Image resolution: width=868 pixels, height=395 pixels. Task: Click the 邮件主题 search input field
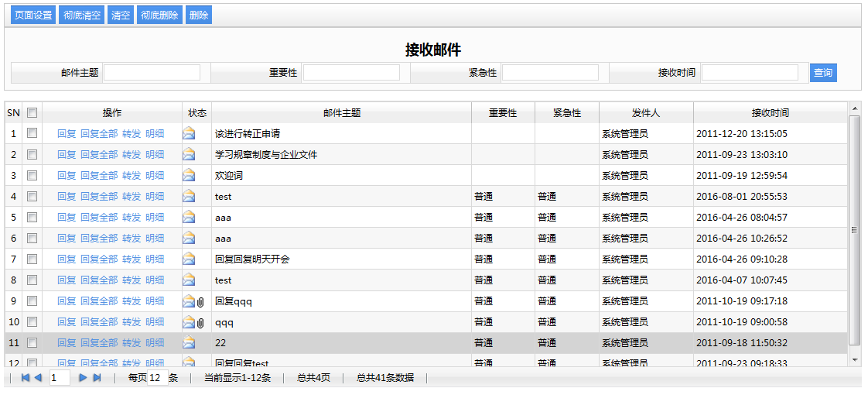(152, 73)
